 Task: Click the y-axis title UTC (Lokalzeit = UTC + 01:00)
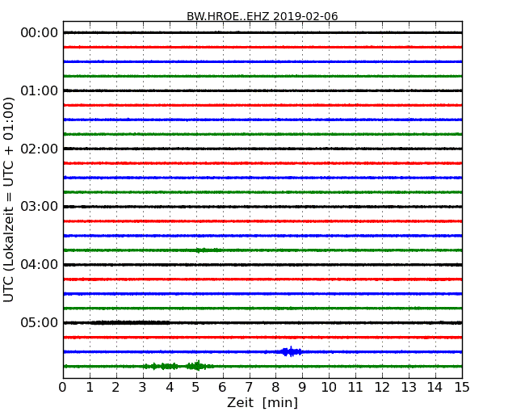pos(8,199)
